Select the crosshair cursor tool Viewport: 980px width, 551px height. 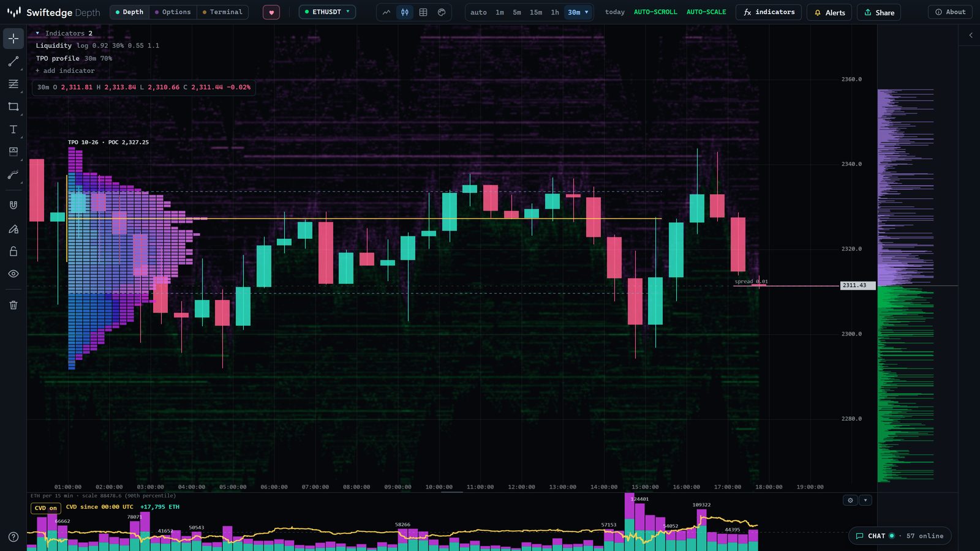tap(13, 39)
